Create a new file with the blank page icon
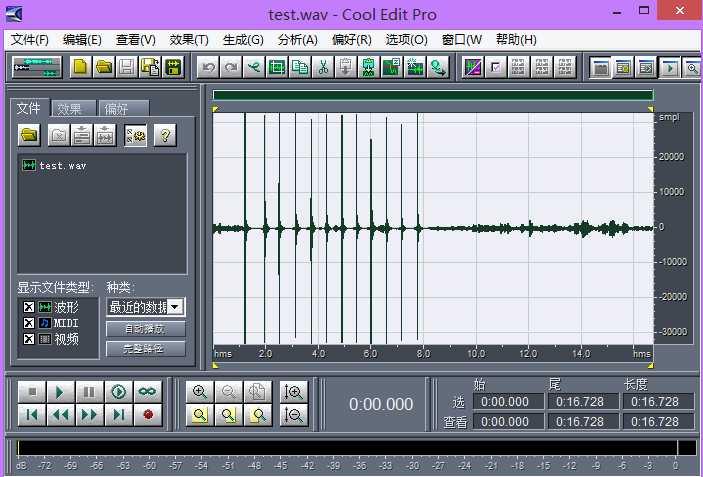Image resolution: width=703 pixels, height=477 pixels. point(81,68)
